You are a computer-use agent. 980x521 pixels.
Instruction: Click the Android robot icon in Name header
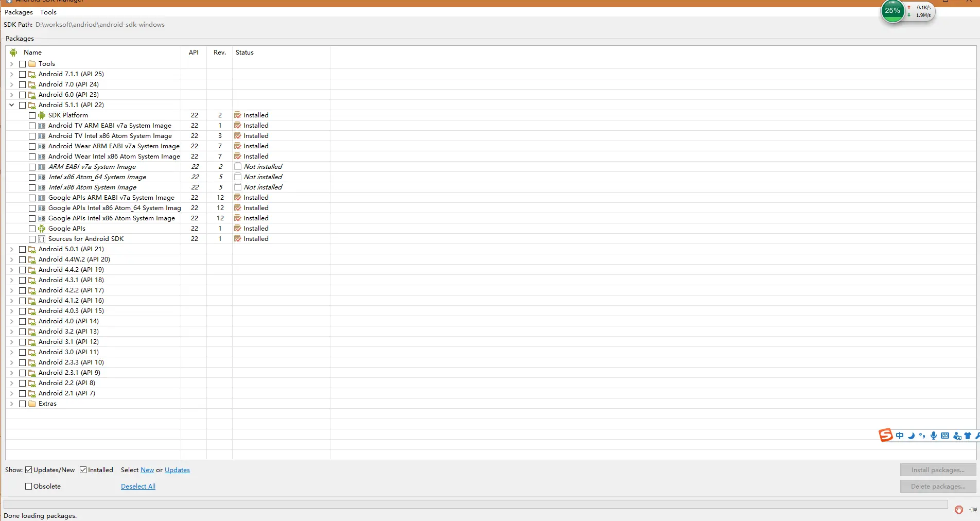pos(13,53)
